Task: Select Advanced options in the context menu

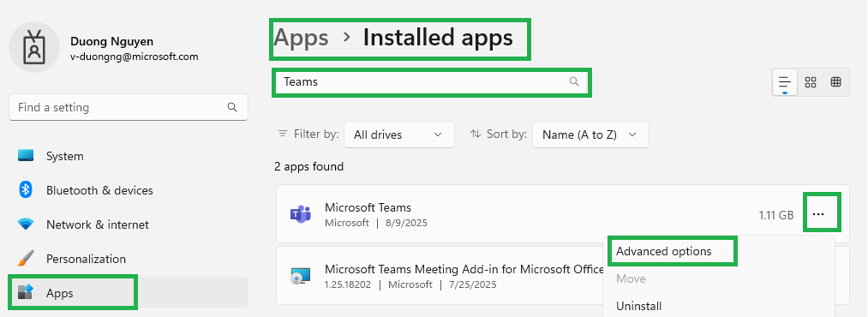Action: 664,251
